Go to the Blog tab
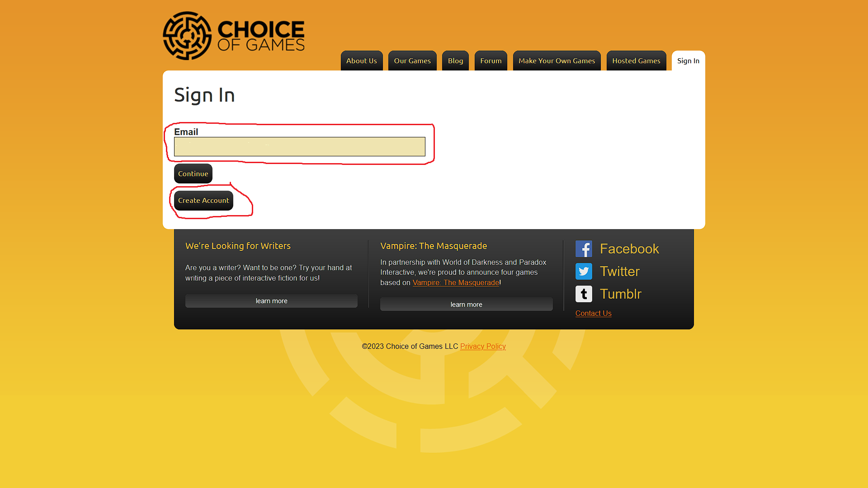The image size is (868, 488). pos(455,61)
